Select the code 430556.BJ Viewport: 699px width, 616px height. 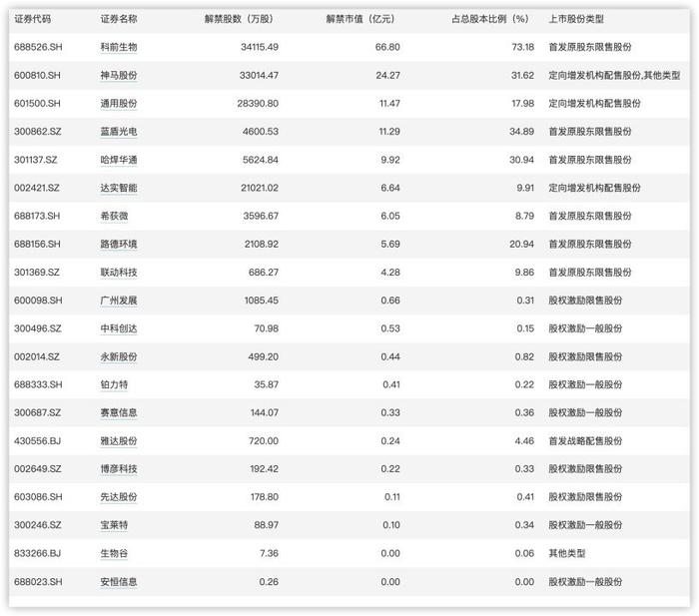pos(38,441)
